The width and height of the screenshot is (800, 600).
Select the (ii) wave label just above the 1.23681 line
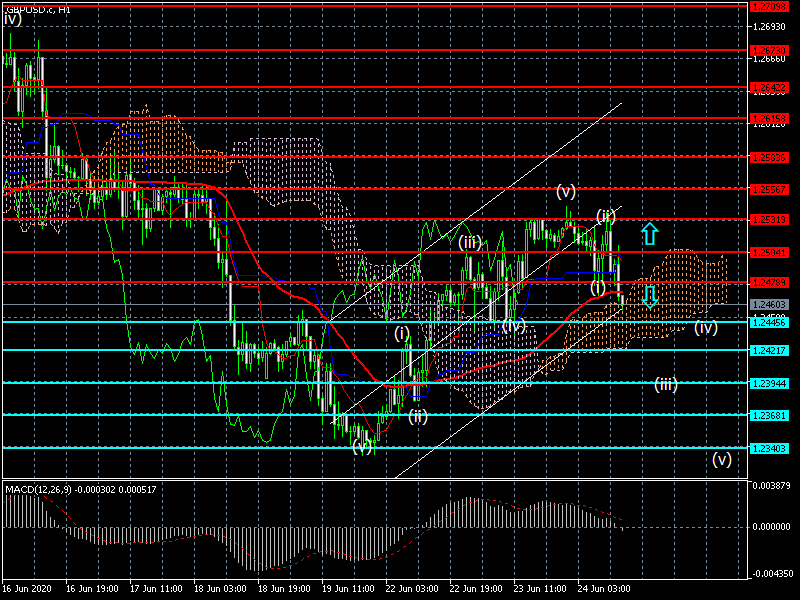(x=417, y=416)
